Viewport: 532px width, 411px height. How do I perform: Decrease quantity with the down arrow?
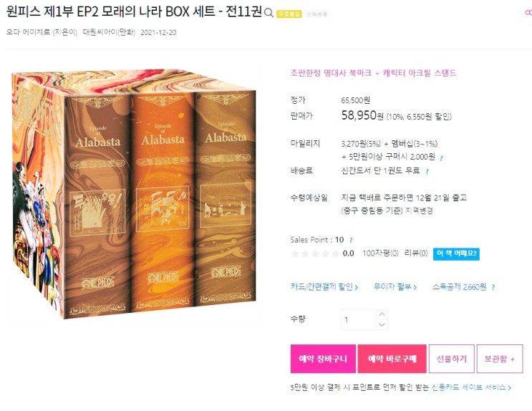[382, 324]
